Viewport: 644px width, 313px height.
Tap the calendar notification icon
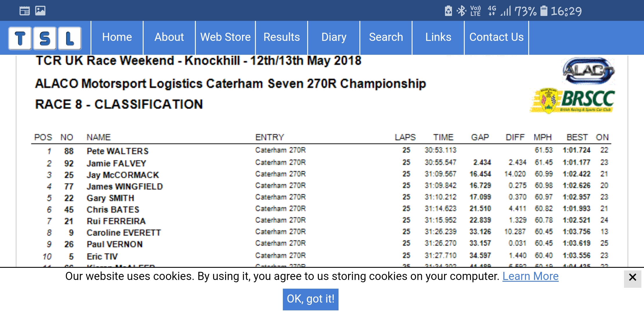25,11
